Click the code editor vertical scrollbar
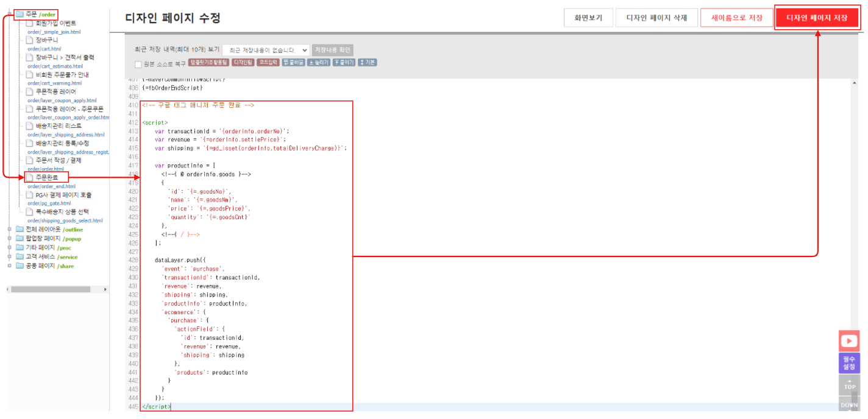This screenshot has height=419, width=868. [854, 244]
